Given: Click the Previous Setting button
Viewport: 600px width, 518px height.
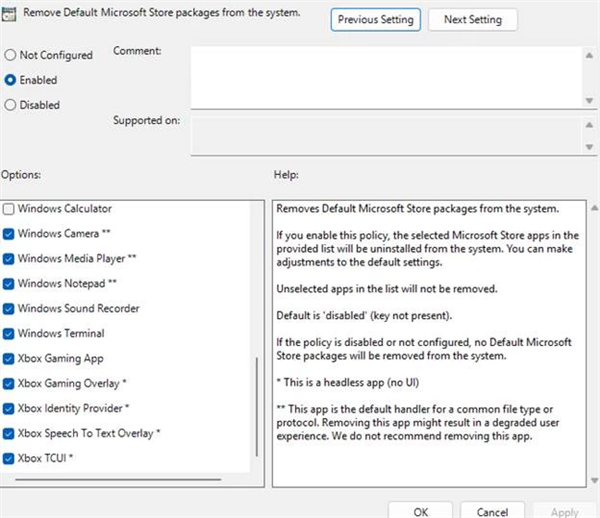Looking at the screenshot, I should (x=375, y=20).
